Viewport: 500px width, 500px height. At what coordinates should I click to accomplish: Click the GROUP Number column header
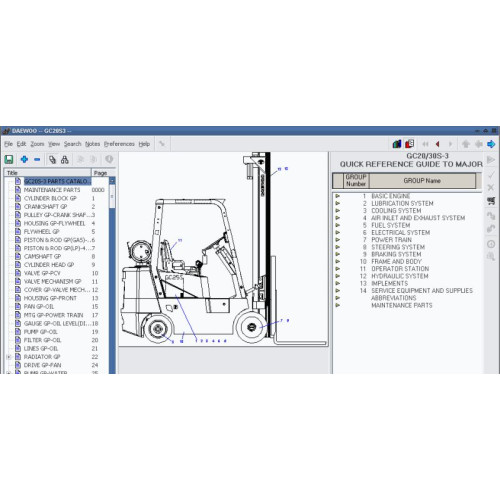pyautogui.click(x=356, y=180)
